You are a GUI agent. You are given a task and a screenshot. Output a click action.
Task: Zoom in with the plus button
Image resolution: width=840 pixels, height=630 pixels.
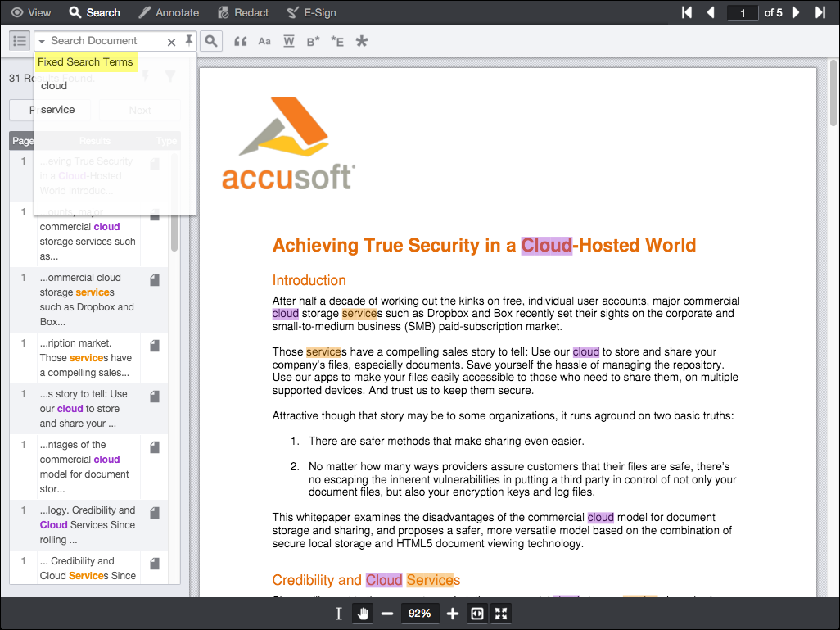pos(453,614)
